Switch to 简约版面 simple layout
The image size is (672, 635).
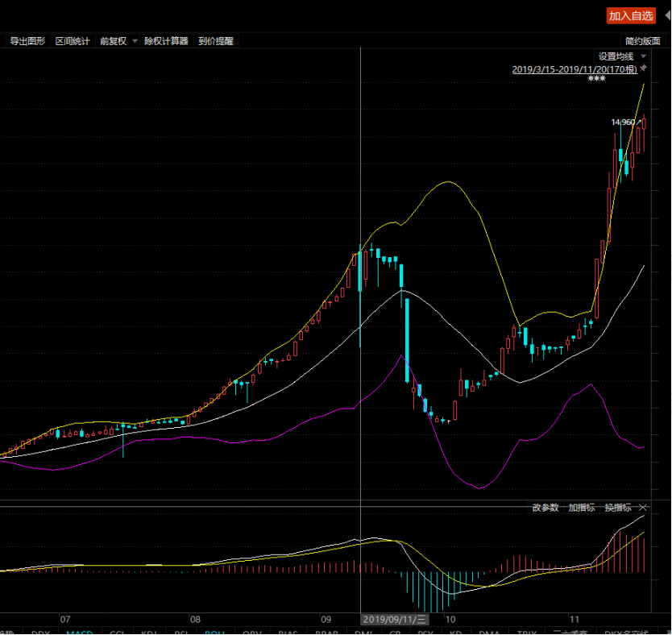(642, 41)
